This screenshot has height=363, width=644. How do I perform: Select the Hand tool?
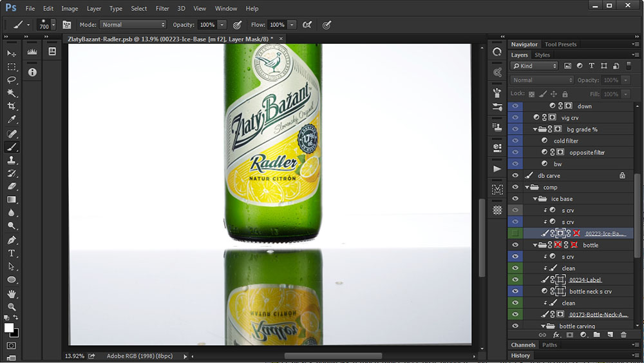(12, 293)
